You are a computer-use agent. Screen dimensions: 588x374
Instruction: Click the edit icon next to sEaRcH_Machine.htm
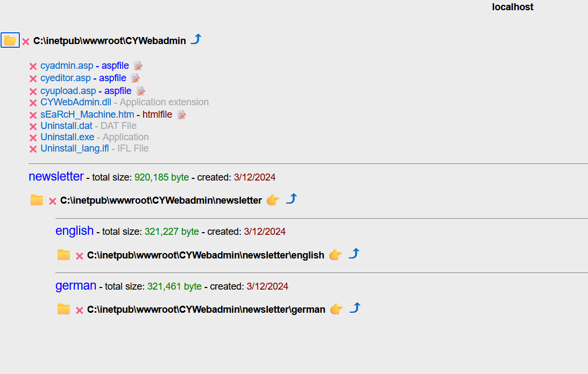(181, 114)
